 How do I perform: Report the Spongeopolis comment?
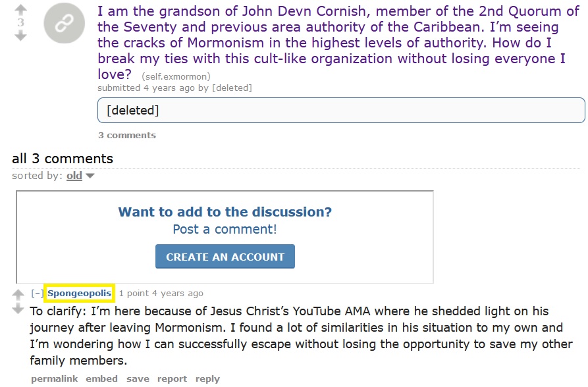pos(172,378)
